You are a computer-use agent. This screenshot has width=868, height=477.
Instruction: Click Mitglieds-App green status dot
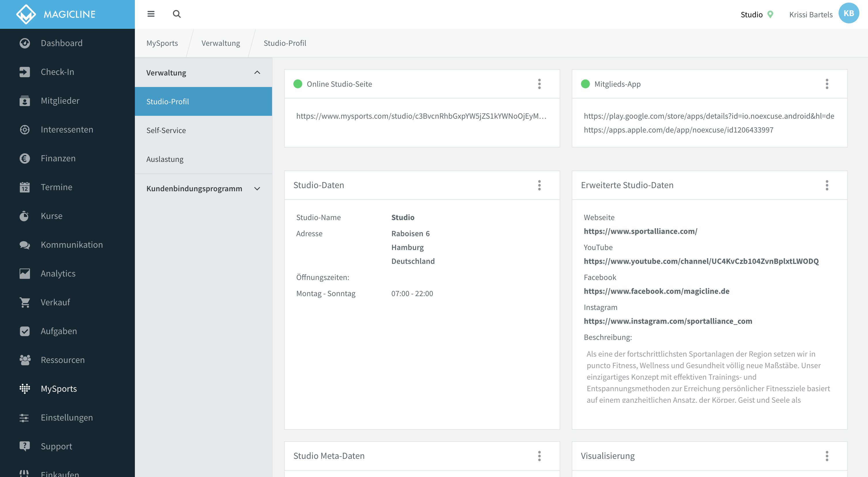click(585, 84)
